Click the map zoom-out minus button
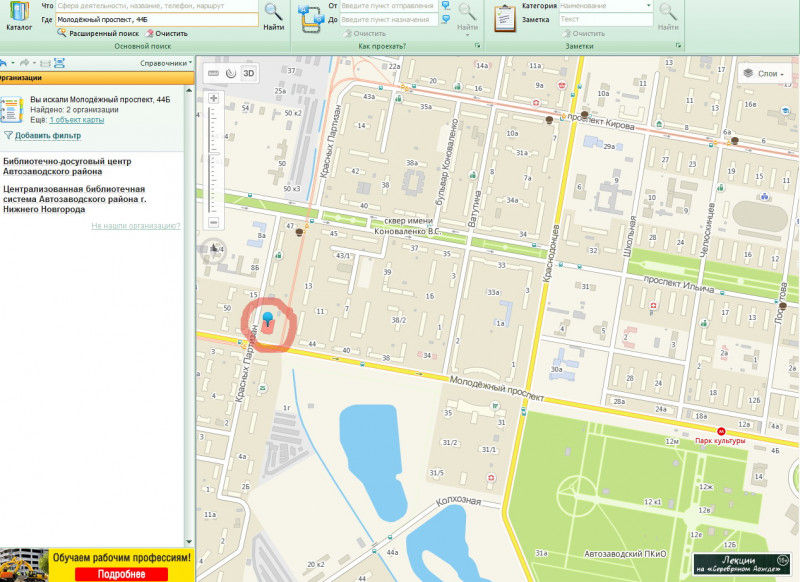The width and height of the screenshot is (800, 582). (213, 222)
